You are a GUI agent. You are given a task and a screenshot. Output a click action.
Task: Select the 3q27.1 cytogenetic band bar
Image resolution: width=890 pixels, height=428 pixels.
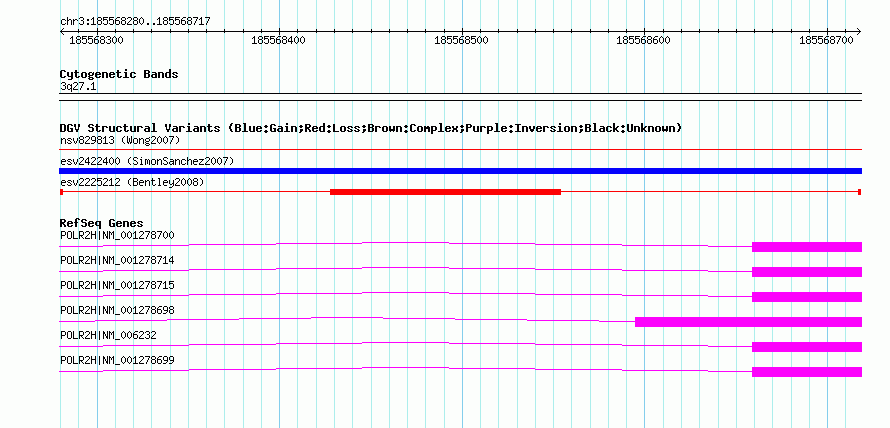460,97
